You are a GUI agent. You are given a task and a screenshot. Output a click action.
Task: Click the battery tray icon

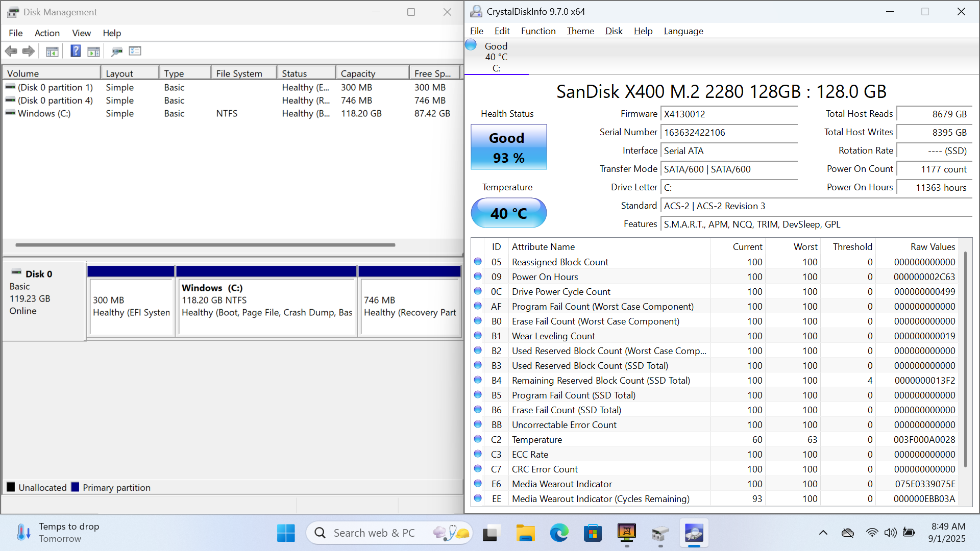[x=909, y=533]
